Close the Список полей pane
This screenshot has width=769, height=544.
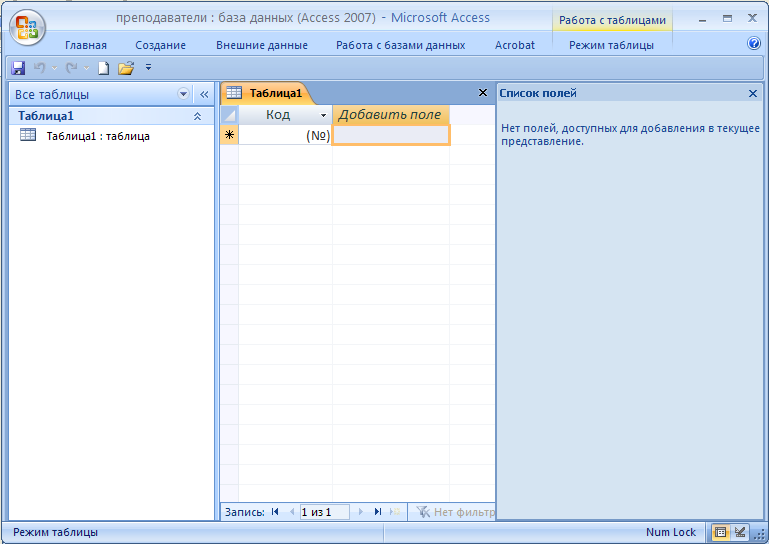(x=753, y=93)
